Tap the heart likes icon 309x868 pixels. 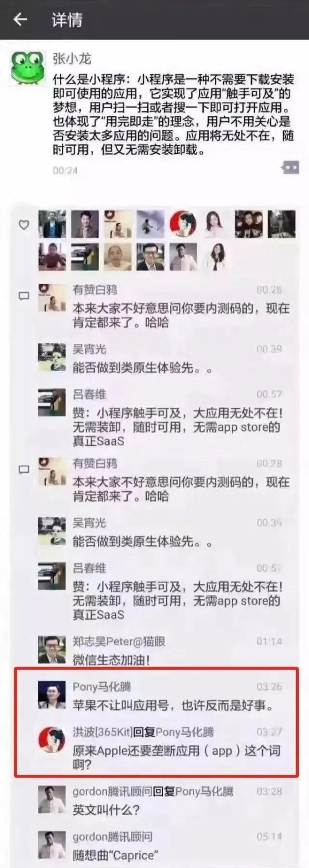point(24,225)
